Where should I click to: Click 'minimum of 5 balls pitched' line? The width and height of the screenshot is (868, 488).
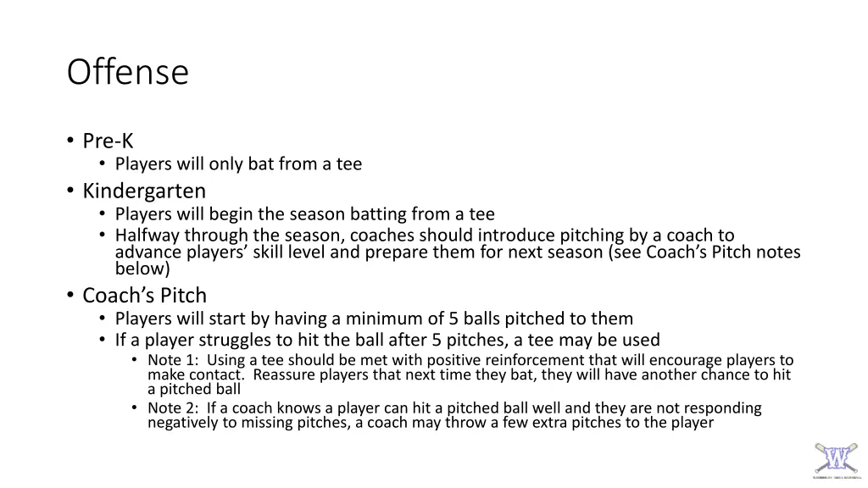pos(374,319)
